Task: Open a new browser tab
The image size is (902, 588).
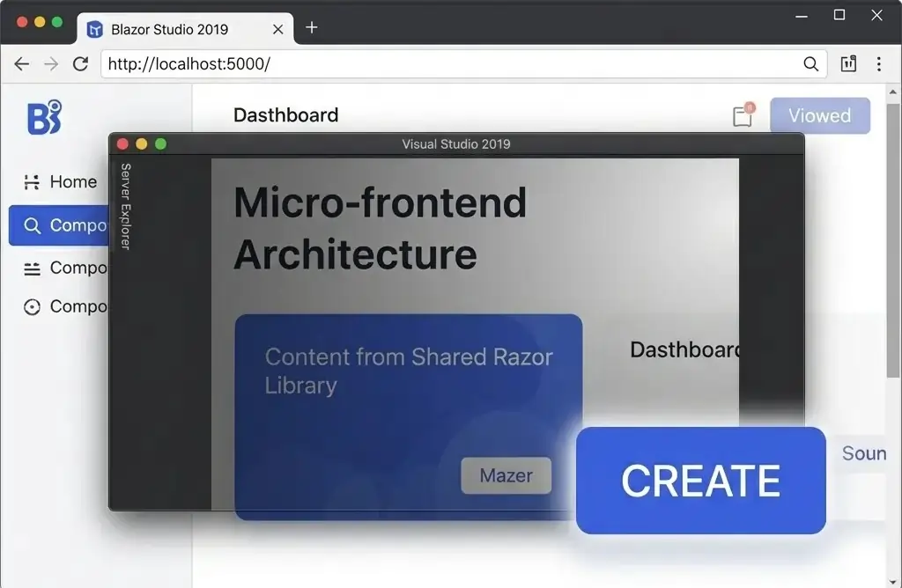Action: (x=311, y=27)
